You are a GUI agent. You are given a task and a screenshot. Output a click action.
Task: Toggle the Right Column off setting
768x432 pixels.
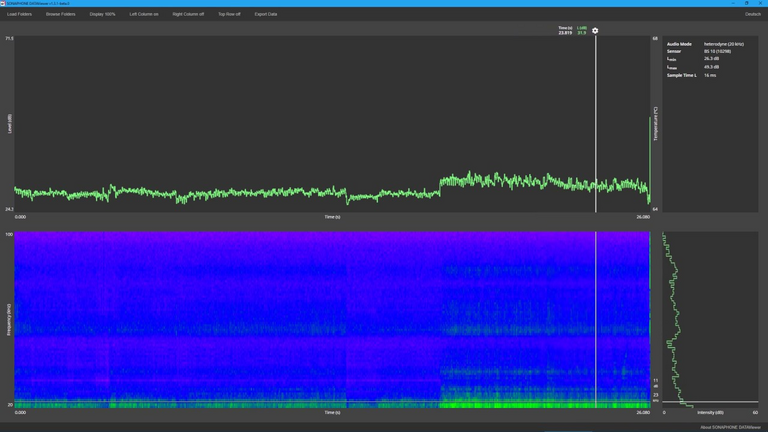pyautogui.click(x=188, y=14)
